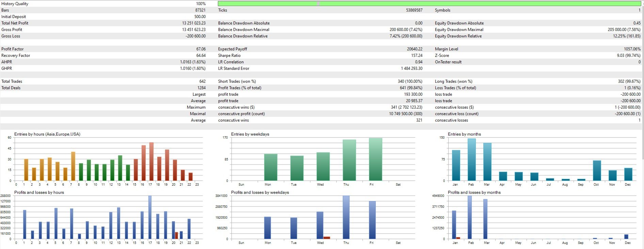Click the red loss bar at hour 20
Image resolution: width=644 pixels, height=249 pixels.
tap(176, 235)
